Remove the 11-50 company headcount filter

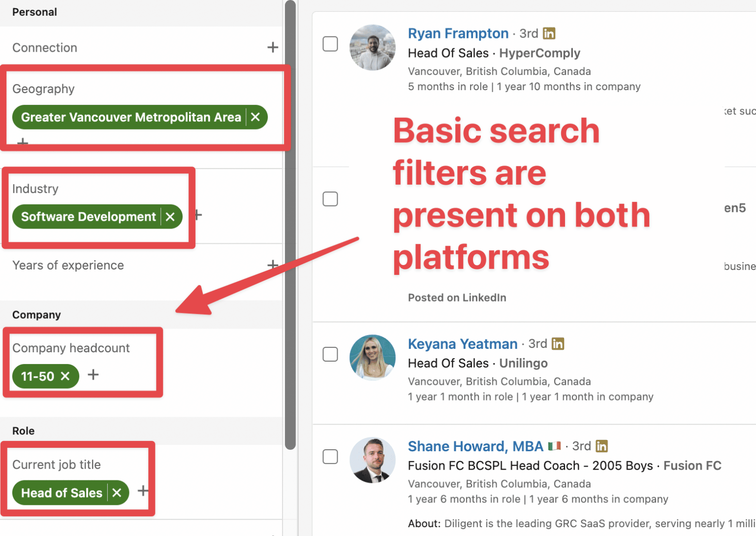click(65, 376)
